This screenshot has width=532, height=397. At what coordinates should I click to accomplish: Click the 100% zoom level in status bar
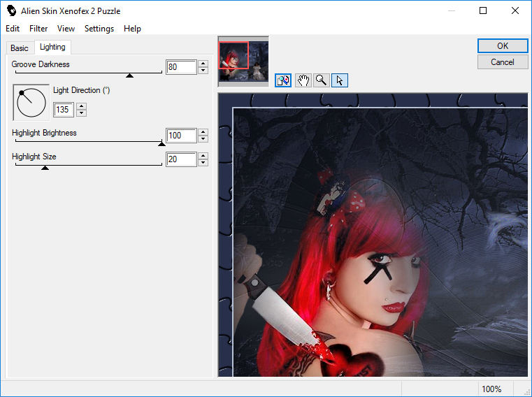click(491, 389)
